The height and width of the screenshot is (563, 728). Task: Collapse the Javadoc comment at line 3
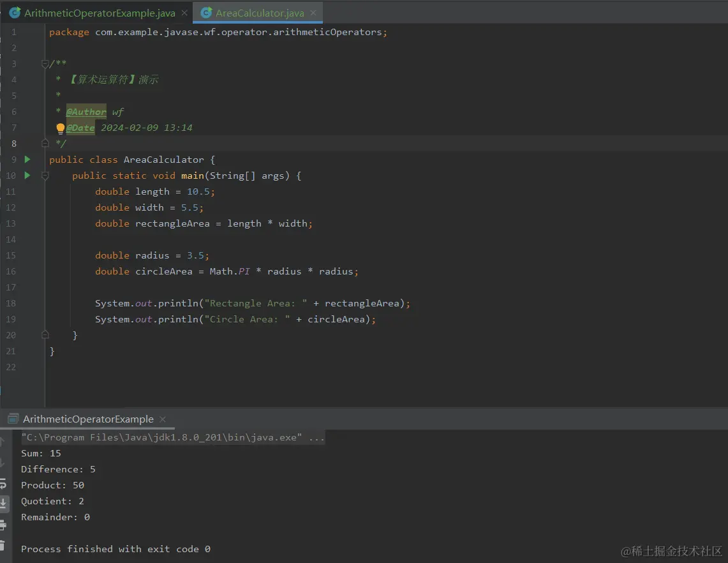click(45, 64)
